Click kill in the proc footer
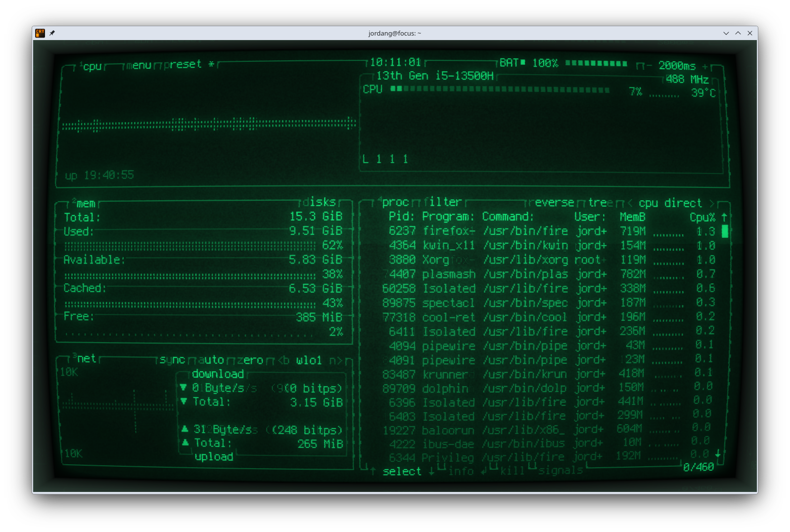The image size is (790, 532). click(x=511, y=470)
